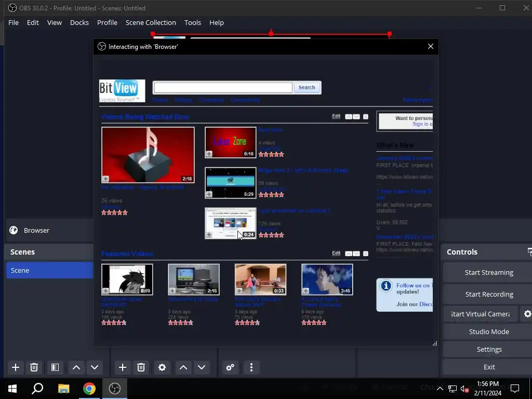Screen dimensions: 532x399
Task: Toggle Studio Mode in Controls
Action: pyautogui.click(x=488, y=331)
